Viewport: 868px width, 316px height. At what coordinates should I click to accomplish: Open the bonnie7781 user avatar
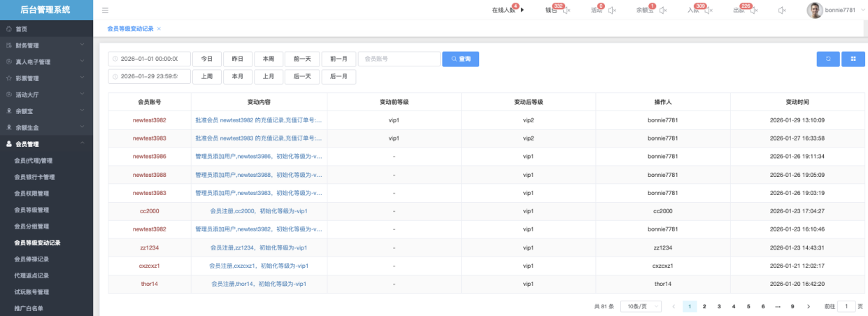[814, 10]
